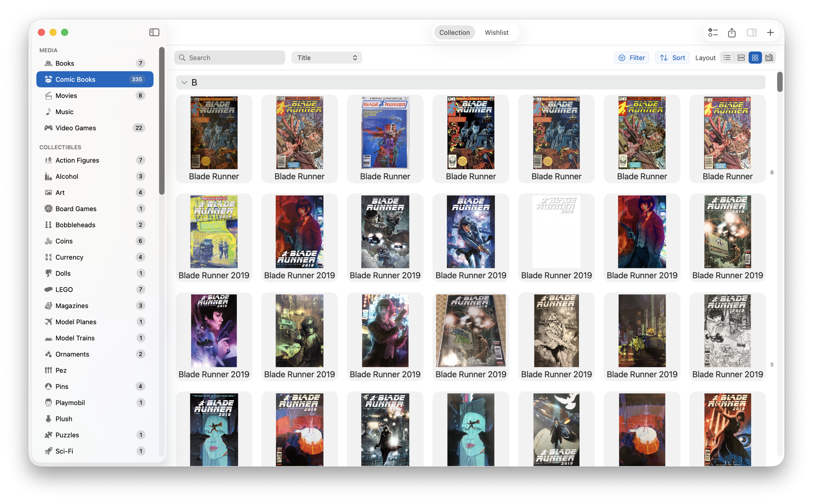Switch to horizontal rows layout

tap(741, 57)
